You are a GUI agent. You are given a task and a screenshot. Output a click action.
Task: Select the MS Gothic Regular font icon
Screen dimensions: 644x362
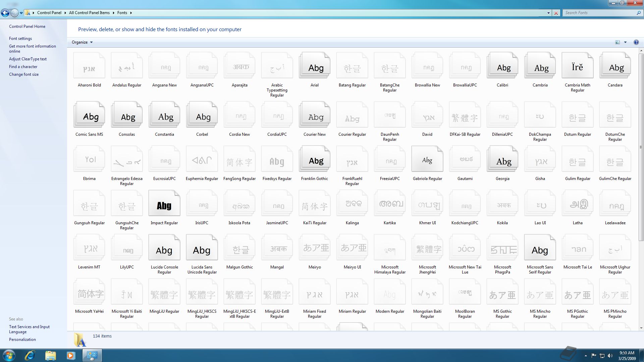(502, 292)
